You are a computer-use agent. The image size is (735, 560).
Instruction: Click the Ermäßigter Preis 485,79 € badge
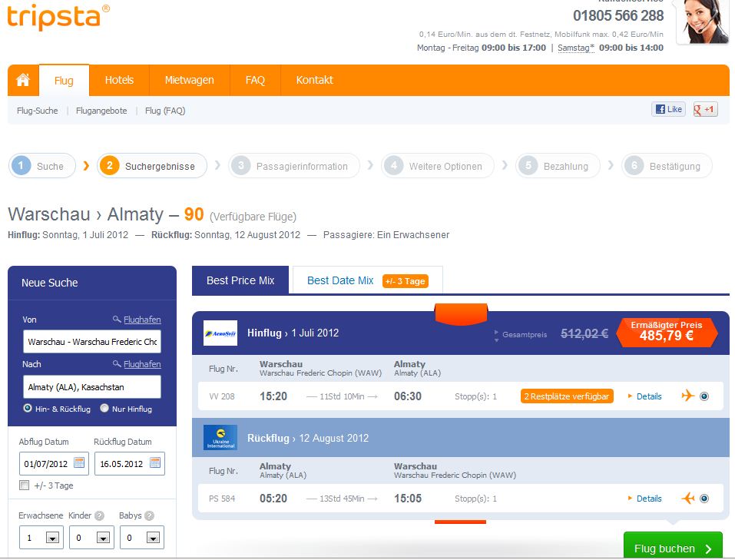tap(667, 332)
